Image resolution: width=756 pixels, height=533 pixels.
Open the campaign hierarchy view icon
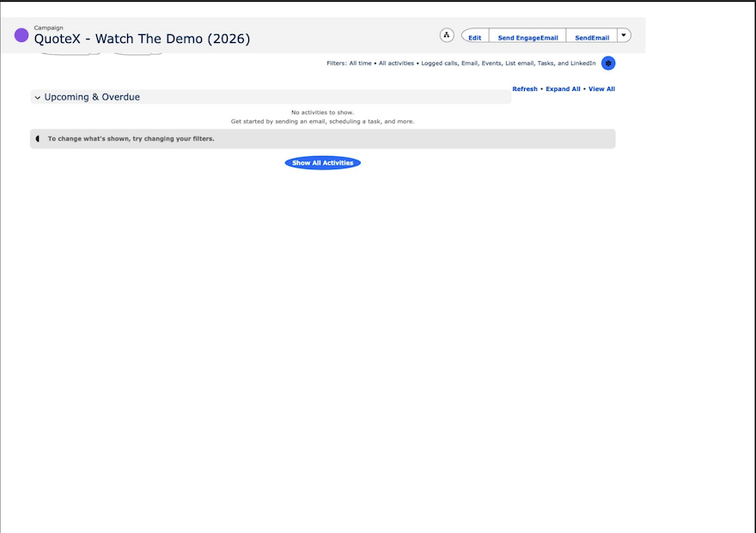tap(447, 35)
